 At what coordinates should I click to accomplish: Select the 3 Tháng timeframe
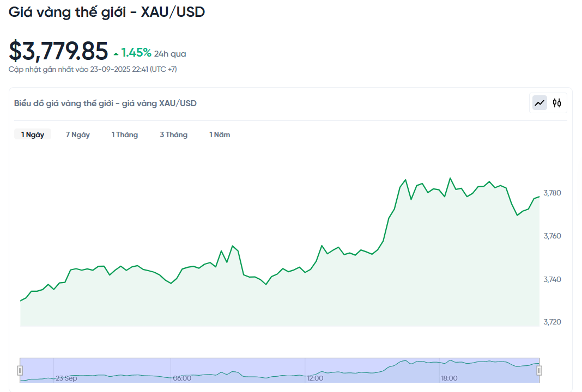tap(173, 134)
